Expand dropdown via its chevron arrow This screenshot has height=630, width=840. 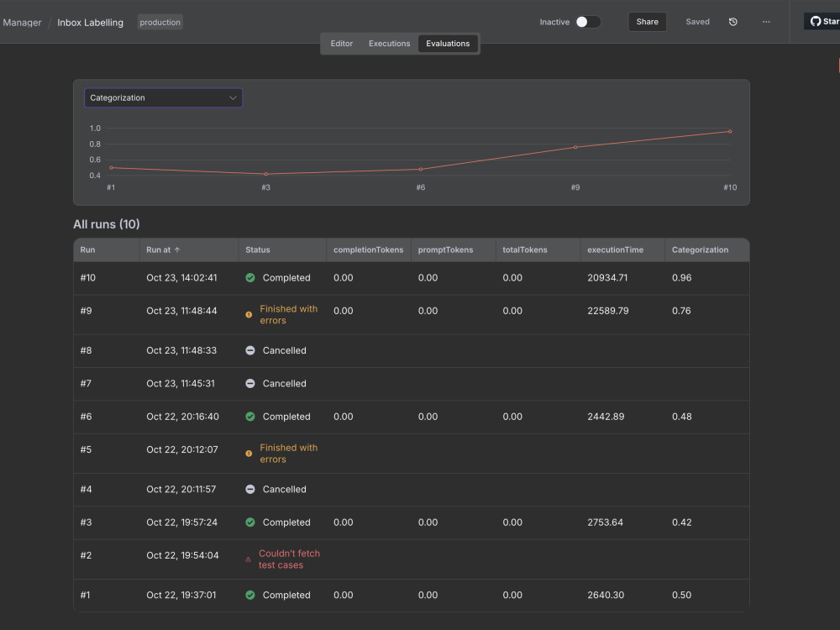click(x=233, y=98)
